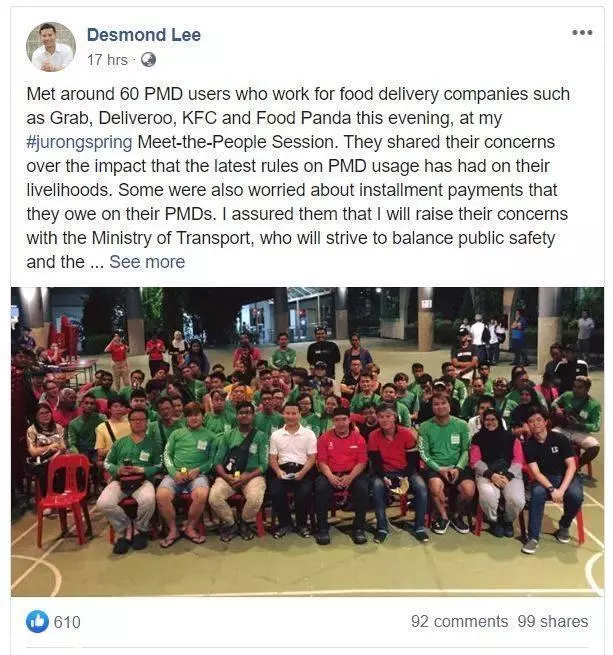The height and width of the screenshot is (655, 613).
Task: Click the seated man in white shirt
Action: (292, 468)
